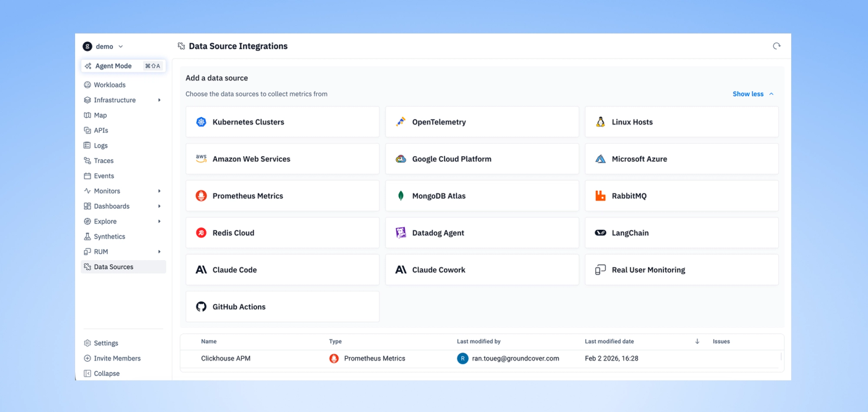
Task: Expand the Explore submenu arrow
Action: pos(159,222)
